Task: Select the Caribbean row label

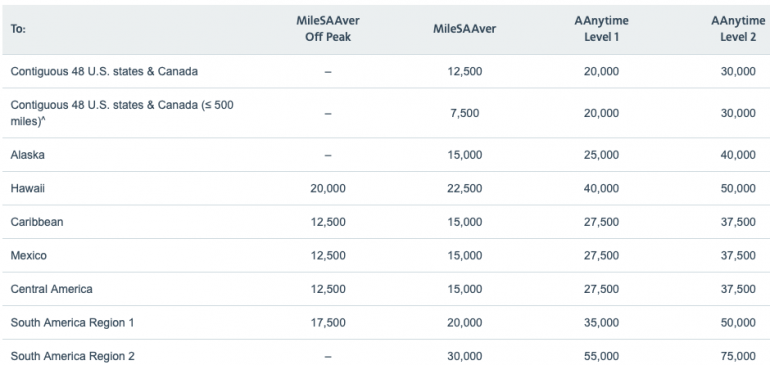Action: point(37,222)
